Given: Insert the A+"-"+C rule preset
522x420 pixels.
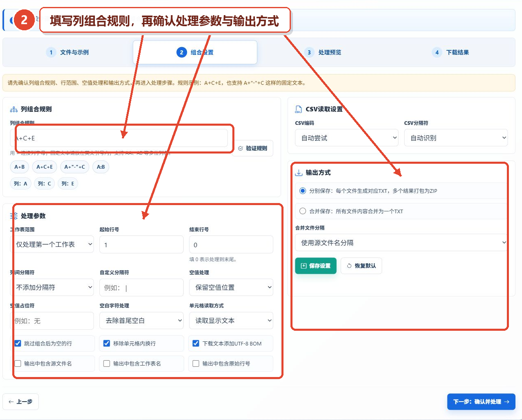Looking at the screenshot, I should (x=75, y=167).
